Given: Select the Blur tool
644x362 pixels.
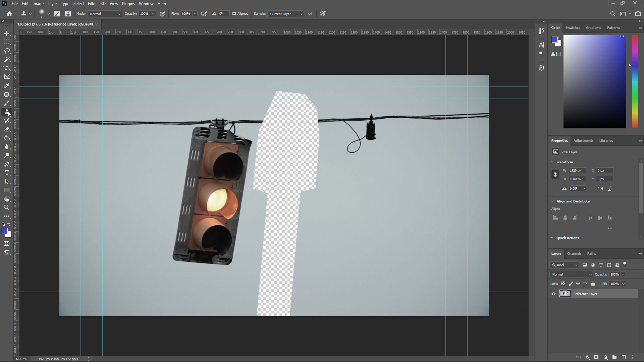Looking at the screenshot, I should pyautogui.click(x=7, y=146).
